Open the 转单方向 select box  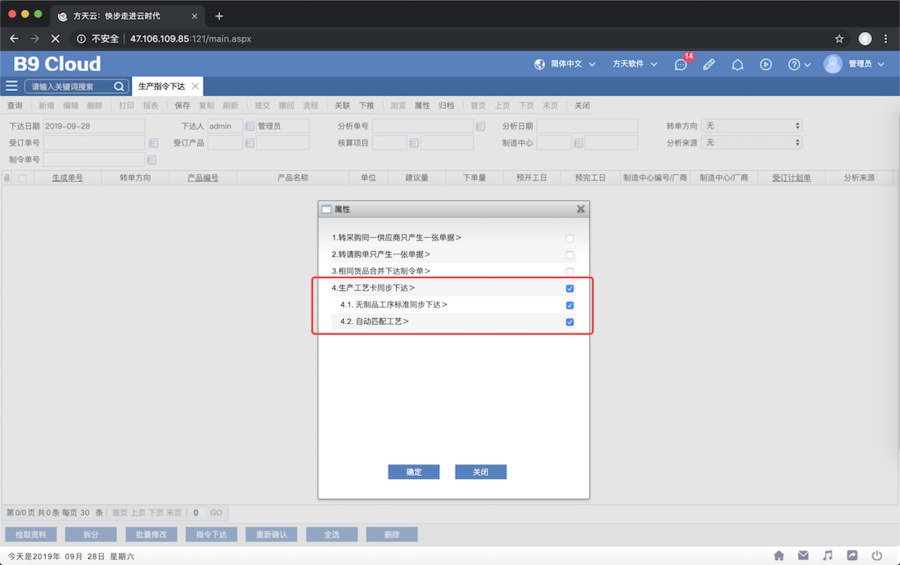click(x=751, y=126)
